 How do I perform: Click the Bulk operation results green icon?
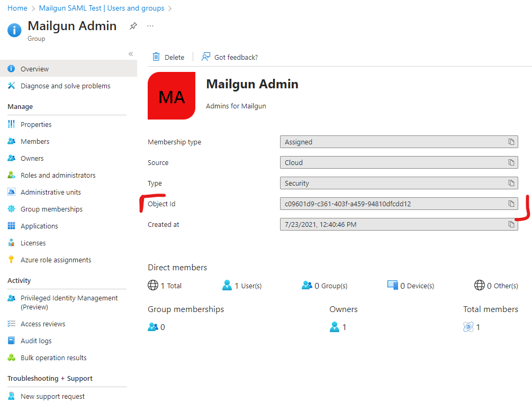click(11, 357)
